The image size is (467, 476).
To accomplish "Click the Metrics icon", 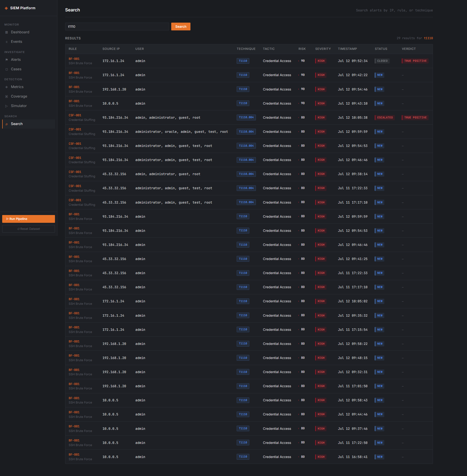I will point(7,87).
